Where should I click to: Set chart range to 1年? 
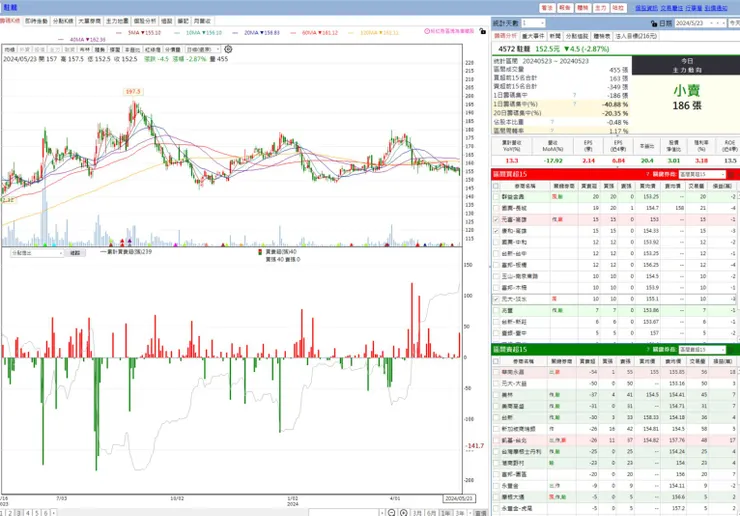[x=445, y=513]
